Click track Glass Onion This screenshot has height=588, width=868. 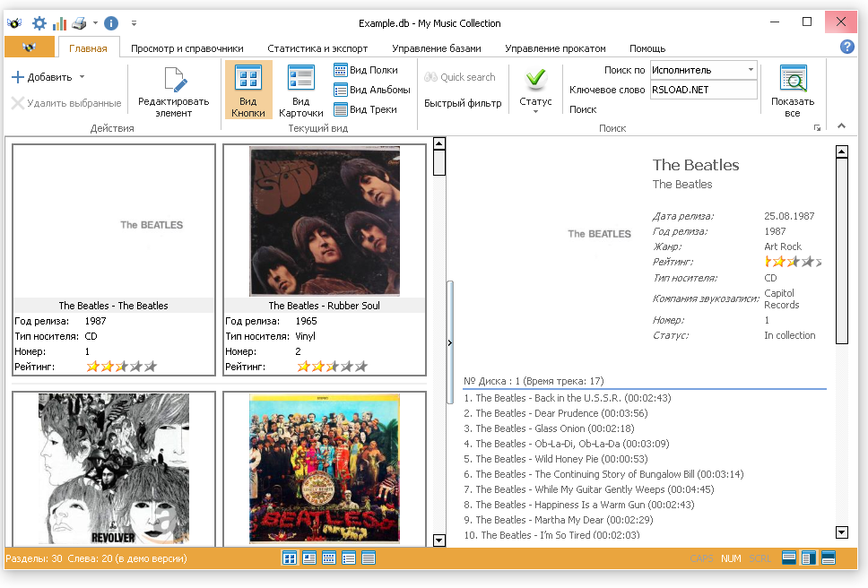click(x=549, y=428)
